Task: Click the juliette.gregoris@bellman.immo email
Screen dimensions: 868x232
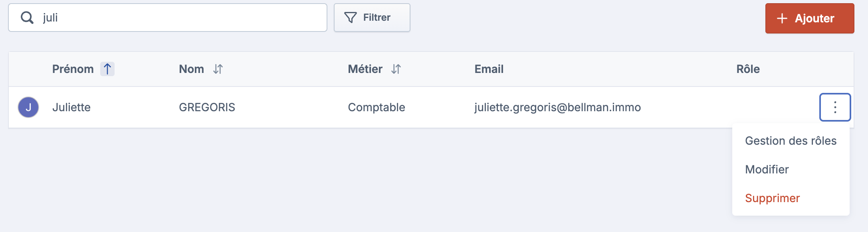Action: [x=557, y=107]
